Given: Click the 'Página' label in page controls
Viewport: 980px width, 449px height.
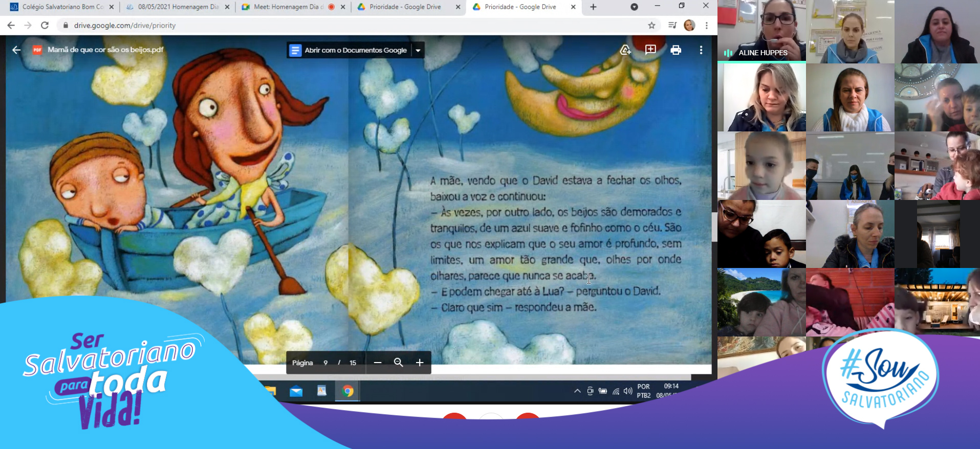Looking at the screenshot, I should coord(302,363).
